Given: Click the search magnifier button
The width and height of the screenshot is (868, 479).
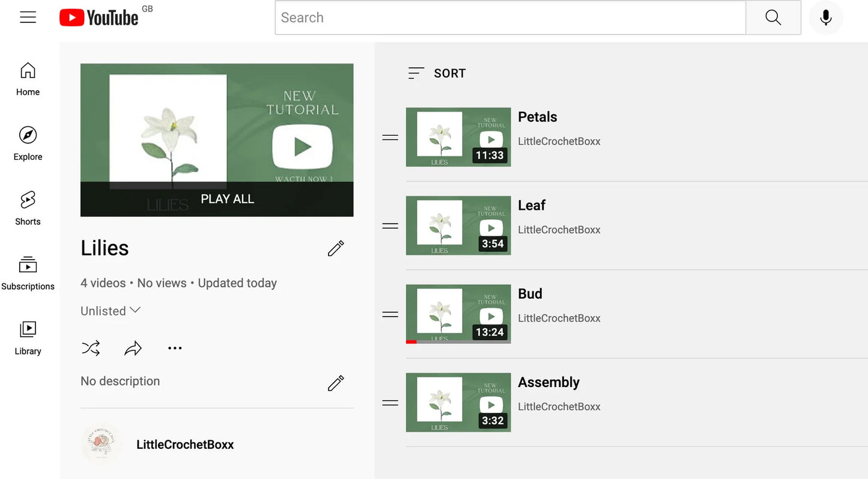Looking at the screenshot, I should pyautogui.click(x=773, y=17).
